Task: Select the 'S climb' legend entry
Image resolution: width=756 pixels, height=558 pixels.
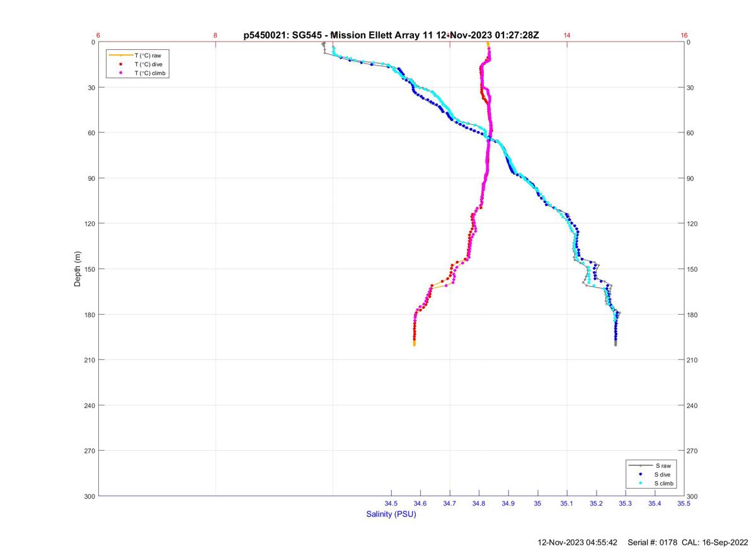Action: coord(665,483)
